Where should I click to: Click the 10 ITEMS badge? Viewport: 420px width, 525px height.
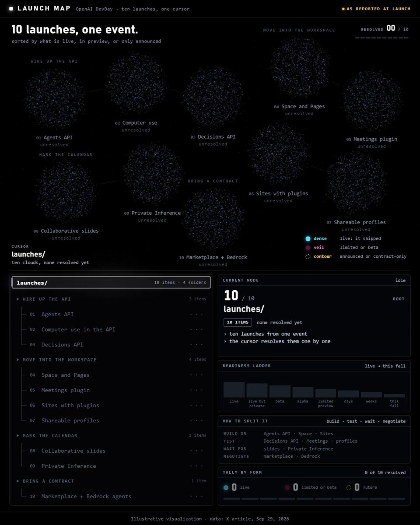click(238, 322)
